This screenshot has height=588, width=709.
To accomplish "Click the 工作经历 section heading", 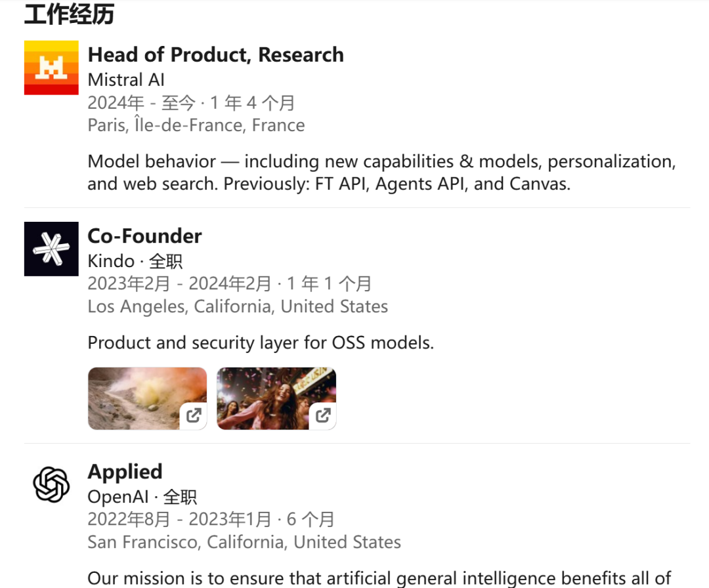I will (x=69, y=14).
